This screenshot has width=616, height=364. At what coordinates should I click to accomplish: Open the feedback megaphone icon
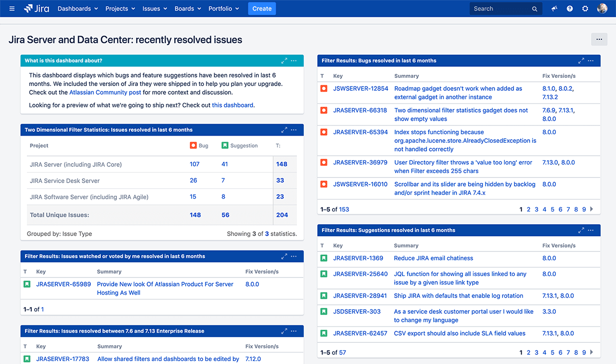pyautogui.click(x=554, y=9)
